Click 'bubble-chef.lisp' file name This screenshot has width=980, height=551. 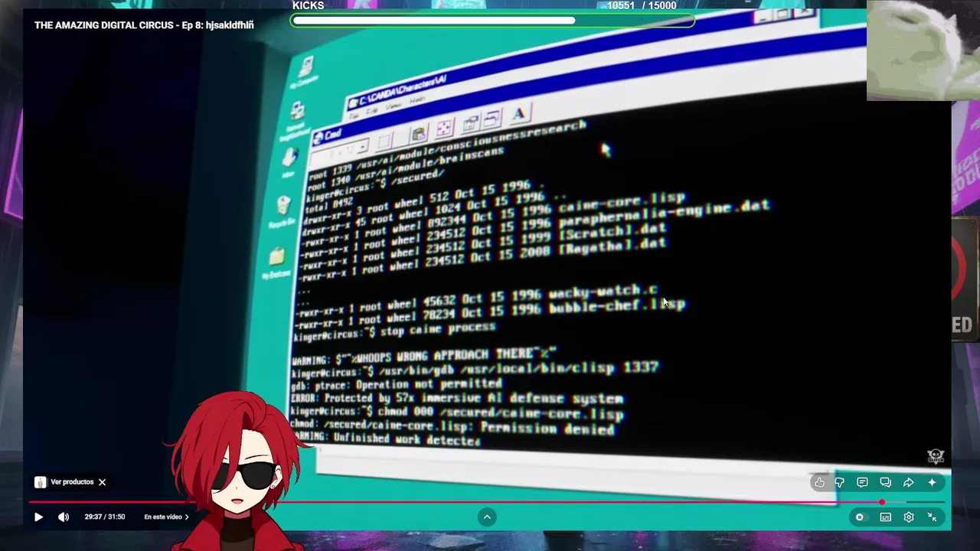pos(617,306)
